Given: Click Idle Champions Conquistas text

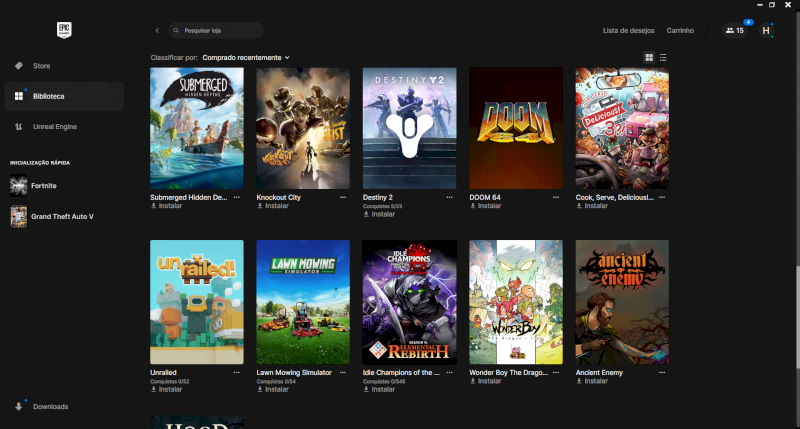Looking at the screenshot, I should click(384, 382).
